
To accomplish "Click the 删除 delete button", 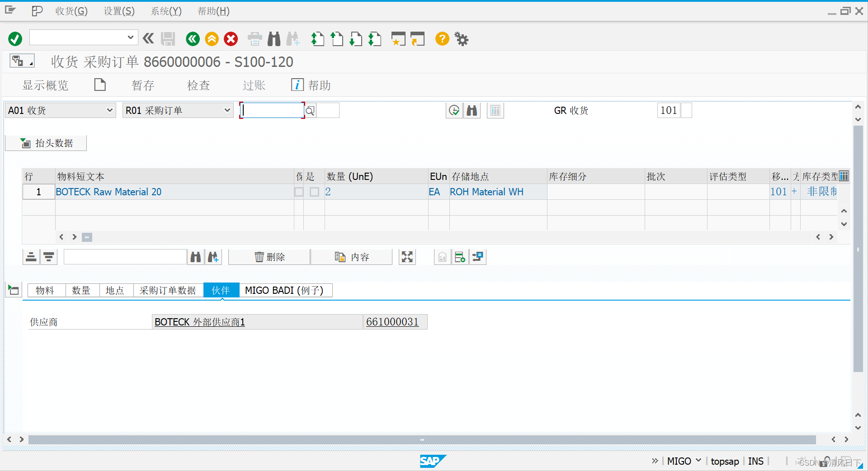I will 269,257.
